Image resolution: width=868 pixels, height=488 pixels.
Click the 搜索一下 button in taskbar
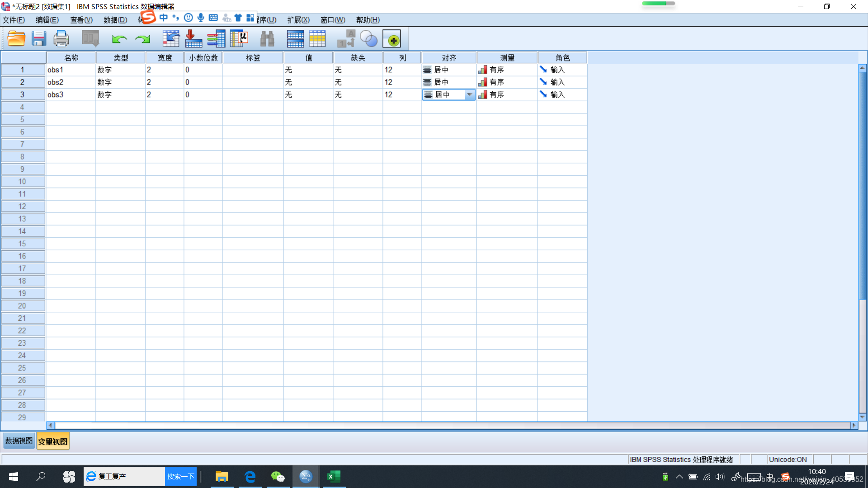pos(180,476)
